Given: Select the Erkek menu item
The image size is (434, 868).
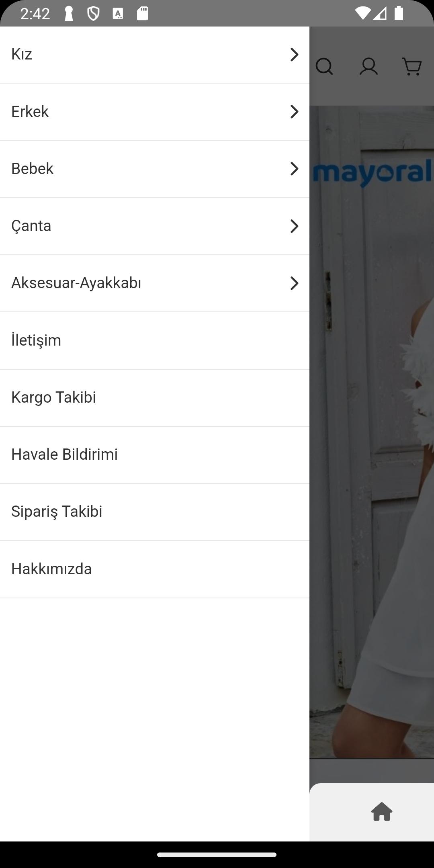Looking at the screenshot, I should pyautogui.click(x=155, y=112).
